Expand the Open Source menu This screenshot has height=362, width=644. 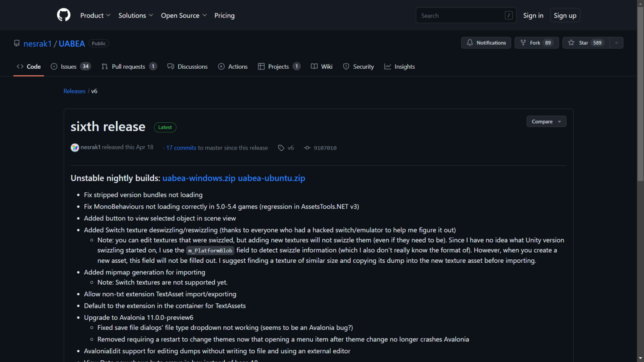[x=184, y=16]
